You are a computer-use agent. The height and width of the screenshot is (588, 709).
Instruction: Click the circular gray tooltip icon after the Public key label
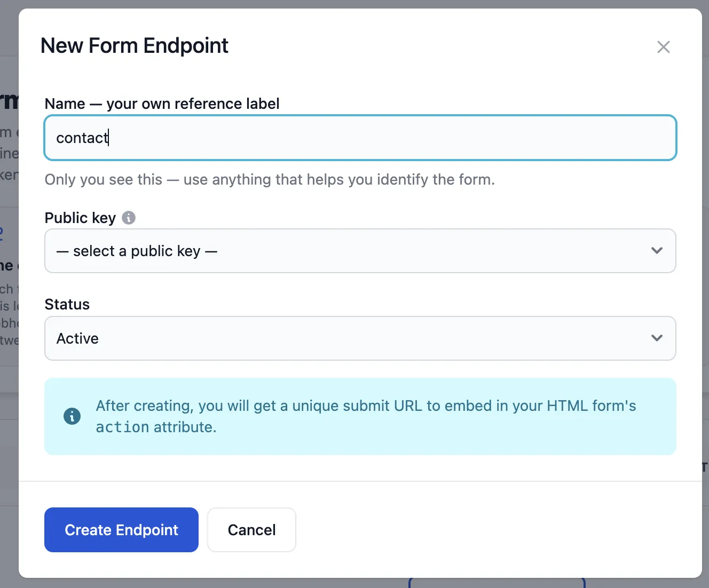click(x=128, y=218)
